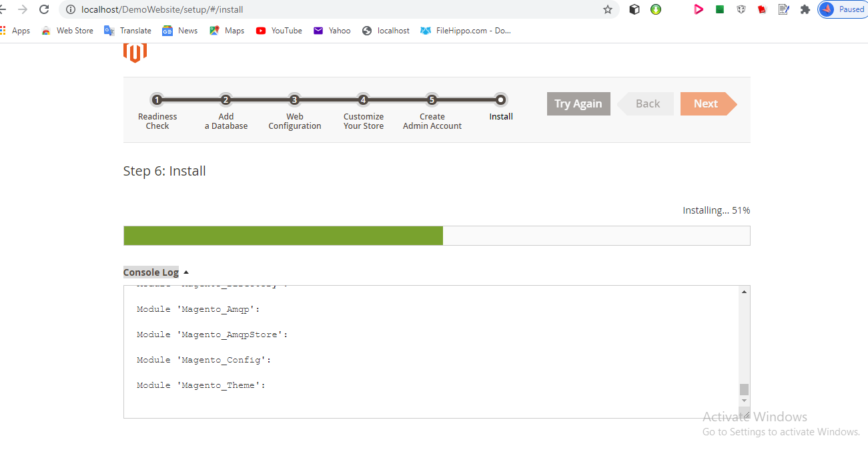The image size is (868, 454).
Task: Click the Paused profile button
Action: 843,9
